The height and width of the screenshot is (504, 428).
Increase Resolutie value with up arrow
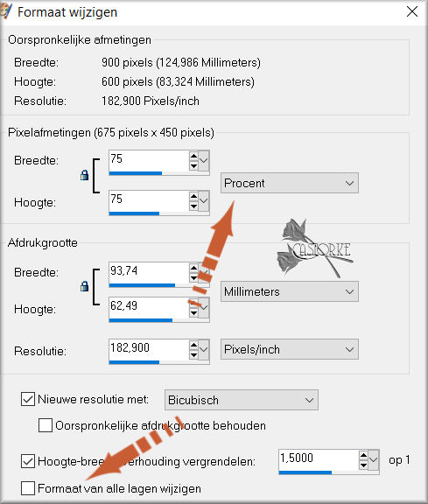point(193,346)
